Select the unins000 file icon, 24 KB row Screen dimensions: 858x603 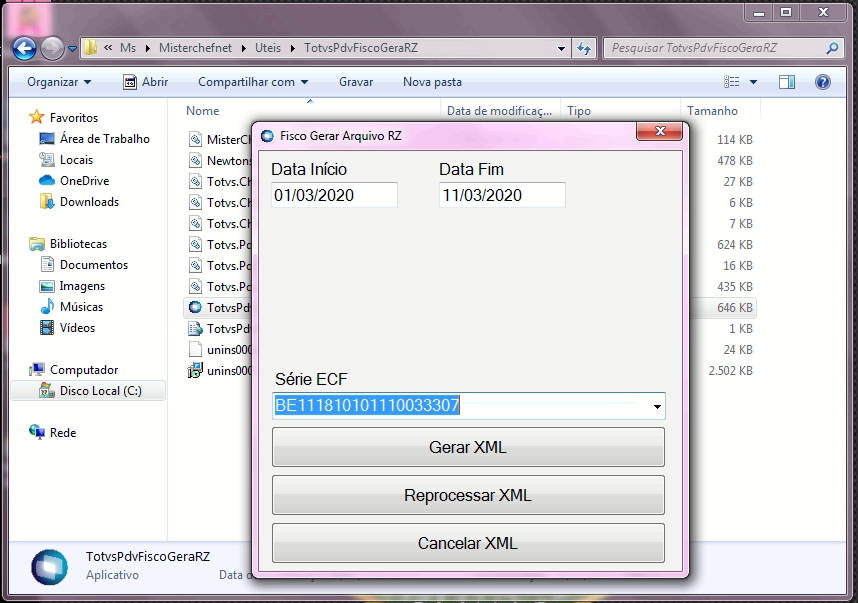195,349
